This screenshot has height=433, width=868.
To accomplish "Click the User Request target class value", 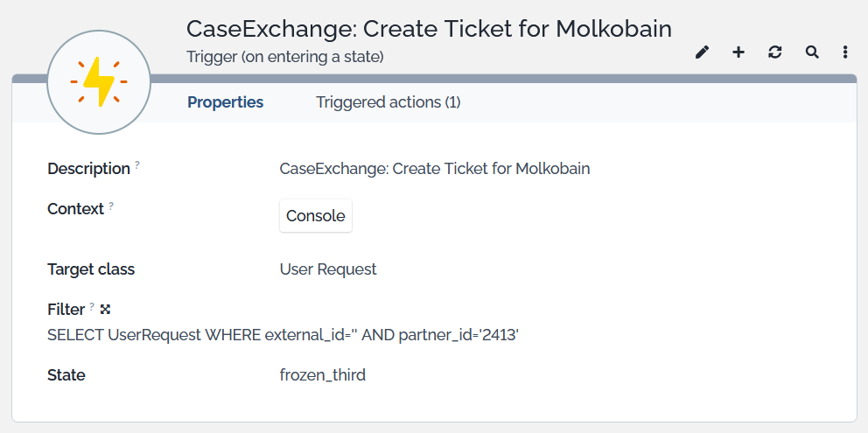I will [328, 269].
